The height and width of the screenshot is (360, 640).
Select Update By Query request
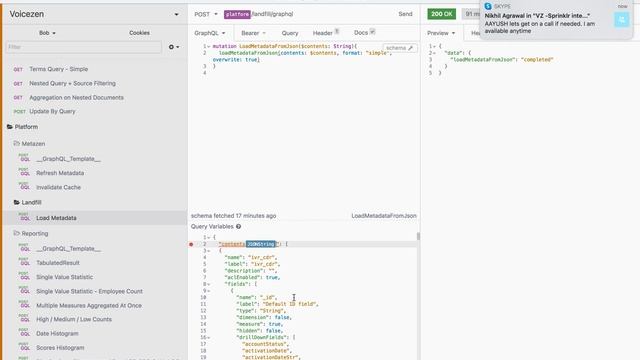point(52,111)
